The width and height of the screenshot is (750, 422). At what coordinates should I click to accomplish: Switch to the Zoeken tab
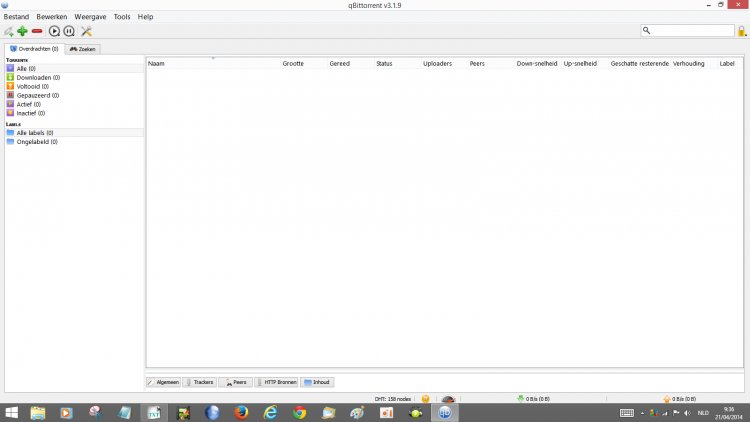click(83, 48)
